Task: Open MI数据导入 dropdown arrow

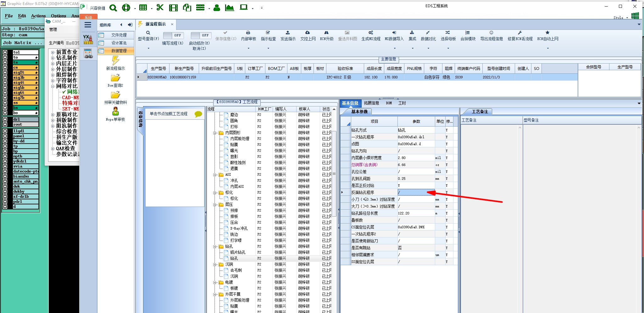Action: tap(395, 48)
